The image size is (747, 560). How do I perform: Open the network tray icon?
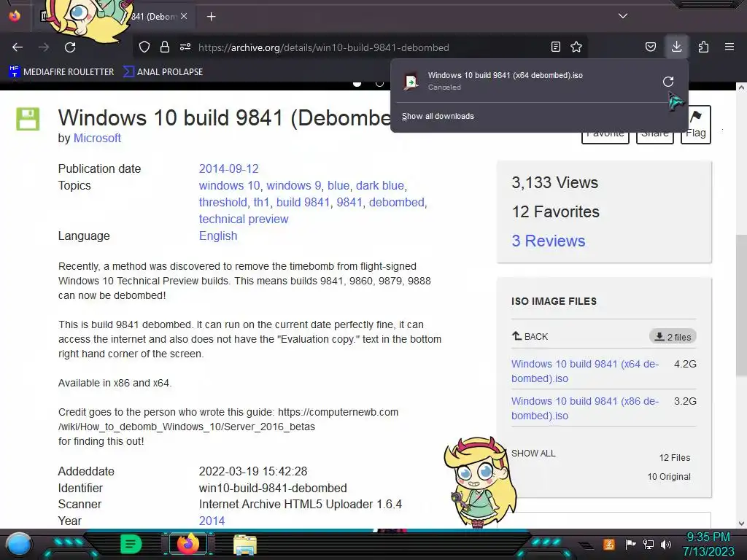(649, 544)
